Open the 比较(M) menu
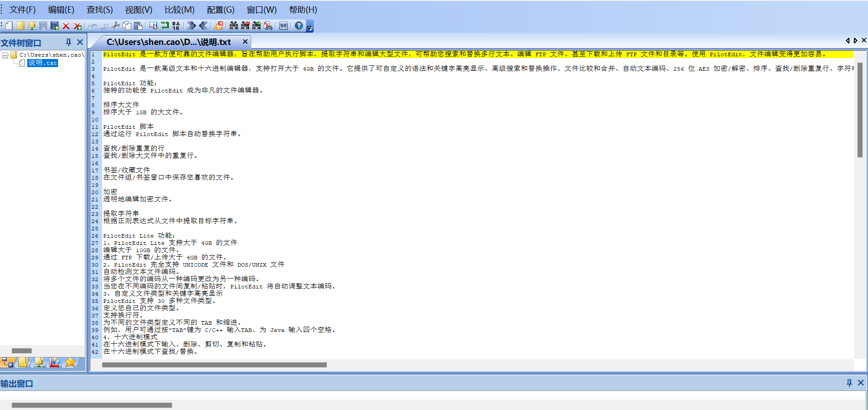 [x=179, y=10]
